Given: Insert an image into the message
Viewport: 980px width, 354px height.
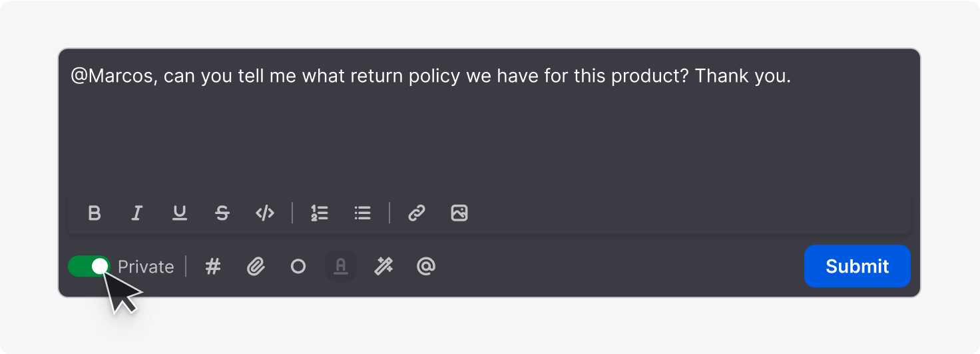Looking at the screenshot, I should [x=459, y=213].
